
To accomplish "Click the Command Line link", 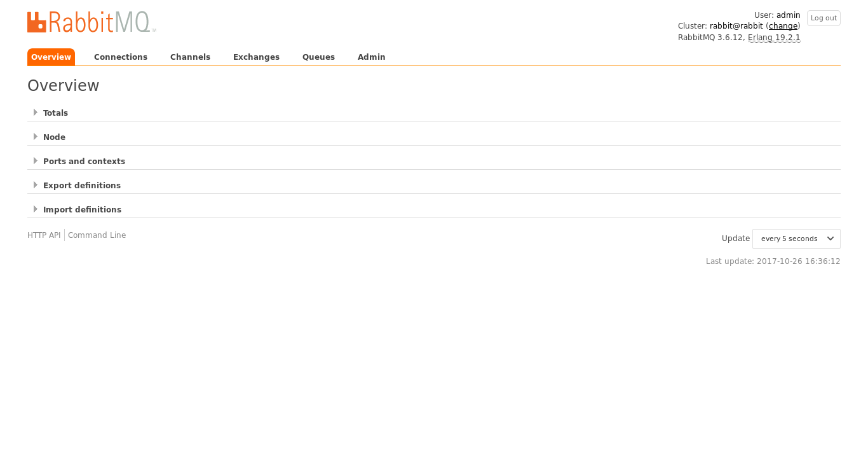I will coord(97,235).
